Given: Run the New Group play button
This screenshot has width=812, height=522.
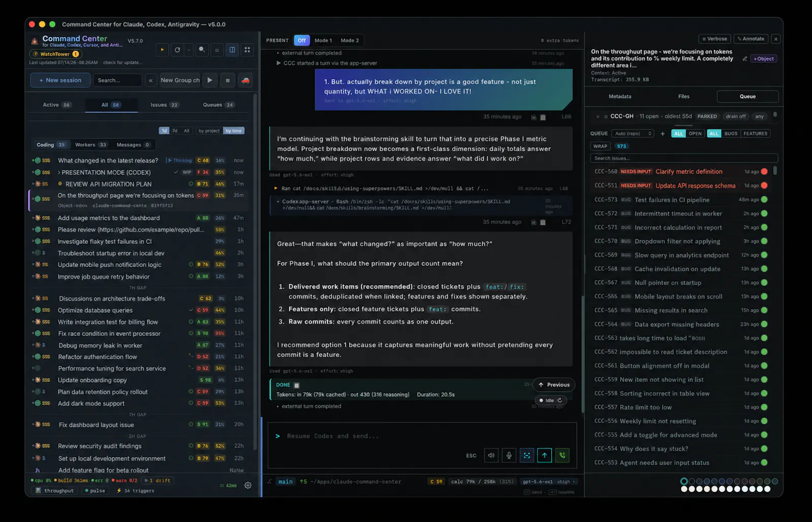Looking at the screenshot, I should click(x=210, y=80).
